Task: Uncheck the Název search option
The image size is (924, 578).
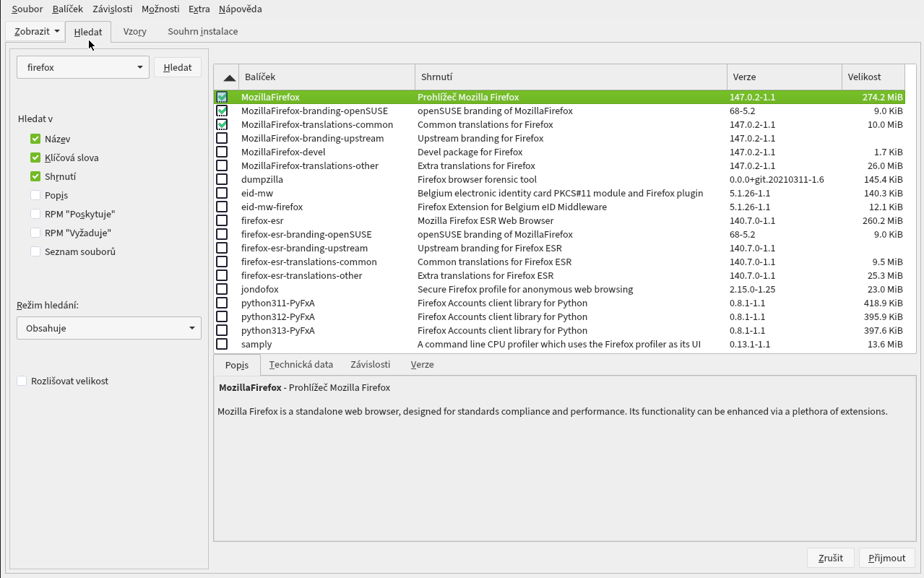Action: pos(35,139)
